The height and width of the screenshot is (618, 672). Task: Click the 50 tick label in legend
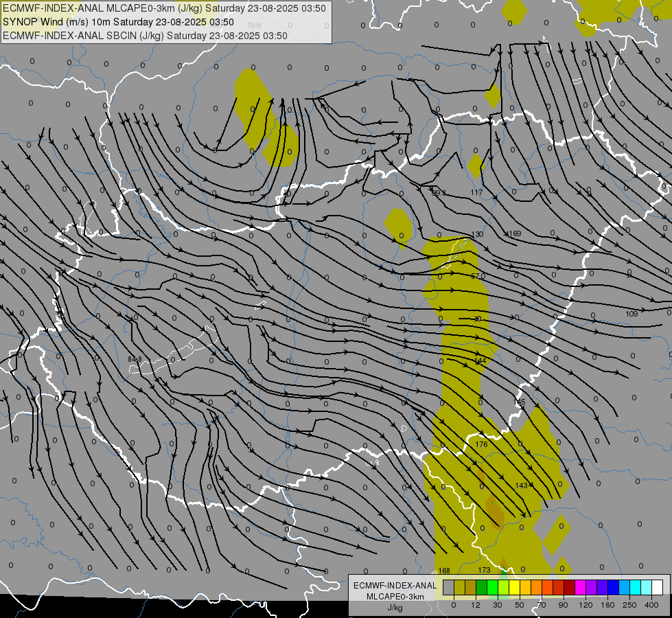click(520, 605)
